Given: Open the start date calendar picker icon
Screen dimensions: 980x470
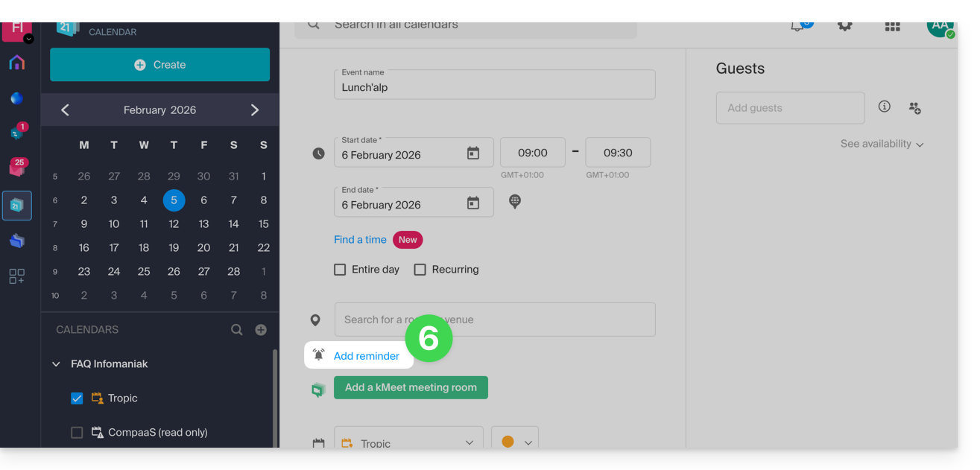Looking at the screenshot, I should pyautogui.click(x=473, y=153).
